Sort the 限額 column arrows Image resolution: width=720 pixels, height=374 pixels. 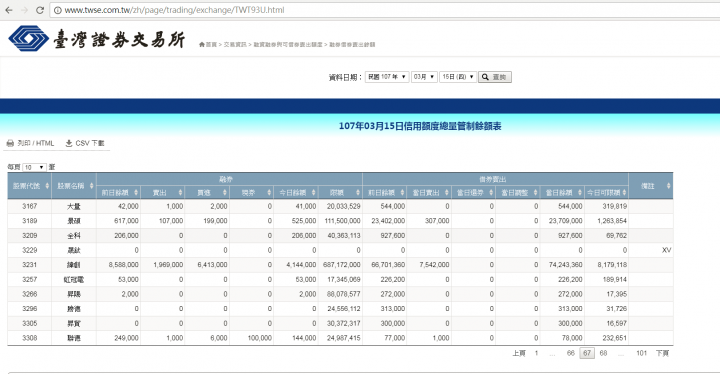click(x=358, y=193)
